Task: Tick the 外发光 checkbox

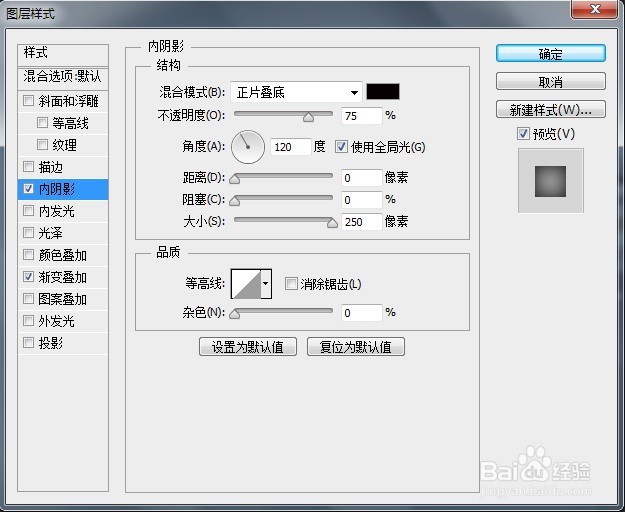Action: [28, 320]
